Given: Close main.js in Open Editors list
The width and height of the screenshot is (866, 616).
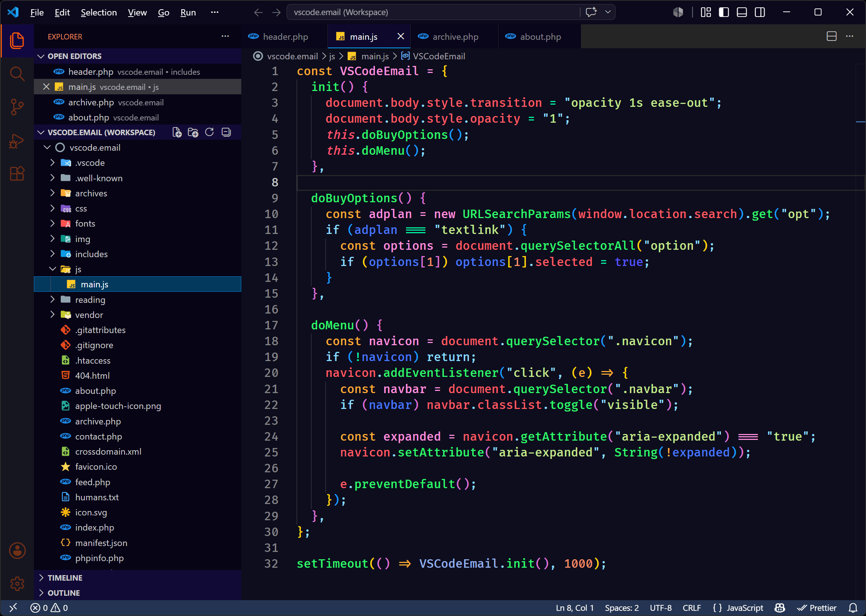Looking at the screenshot, I should coord(46,87).
